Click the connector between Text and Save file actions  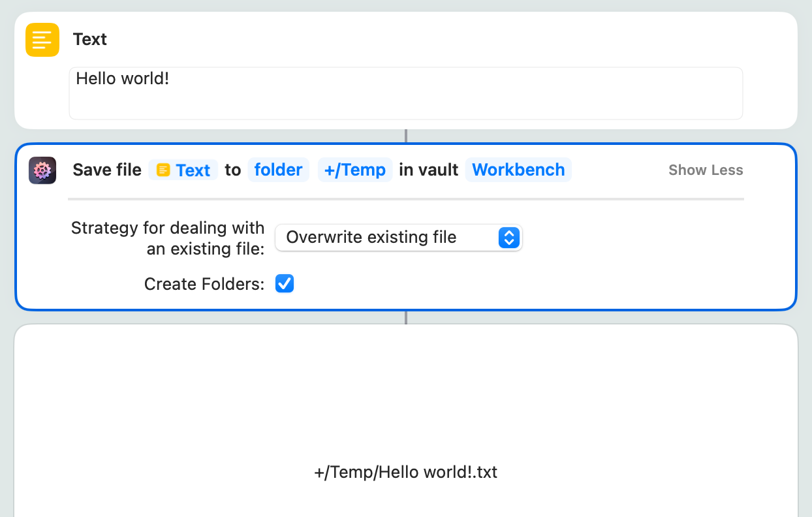point(406,136)
